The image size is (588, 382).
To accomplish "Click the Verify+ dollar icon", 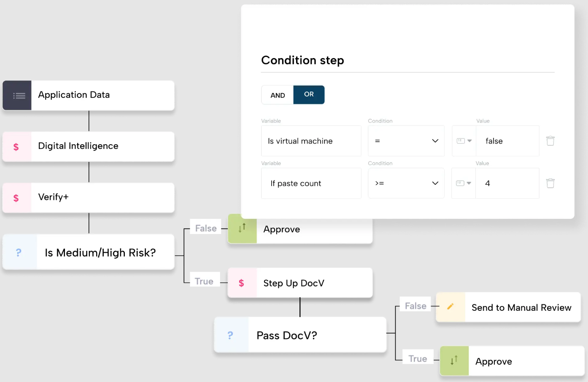I will point(16,197).
